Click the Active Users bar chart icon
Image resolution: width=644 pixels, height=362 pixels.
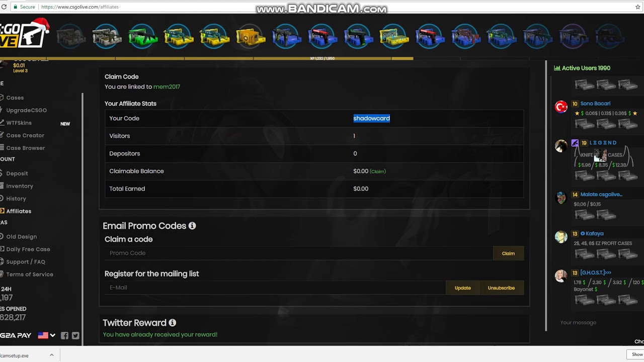(557, 68)
